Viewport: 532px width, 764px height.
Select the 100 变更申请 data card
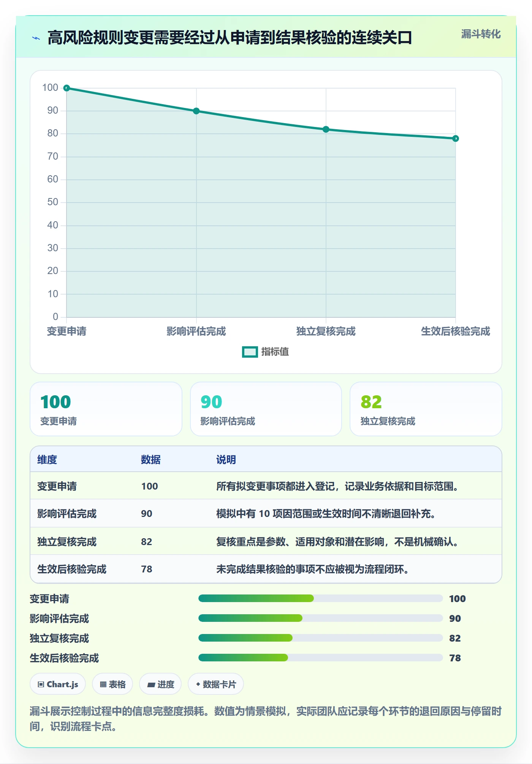pyautogui.click(x=106, y=409)
